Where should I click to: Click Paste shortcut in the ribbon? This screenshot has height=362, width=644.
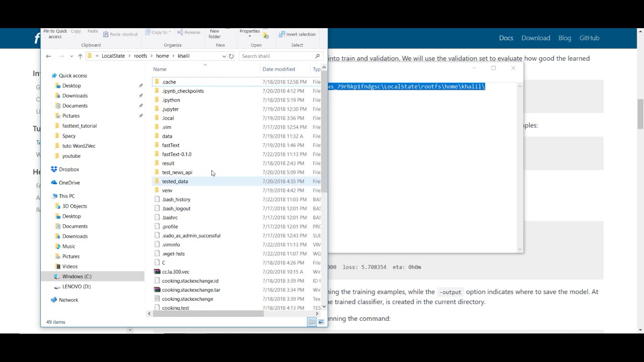coord(121,34)
